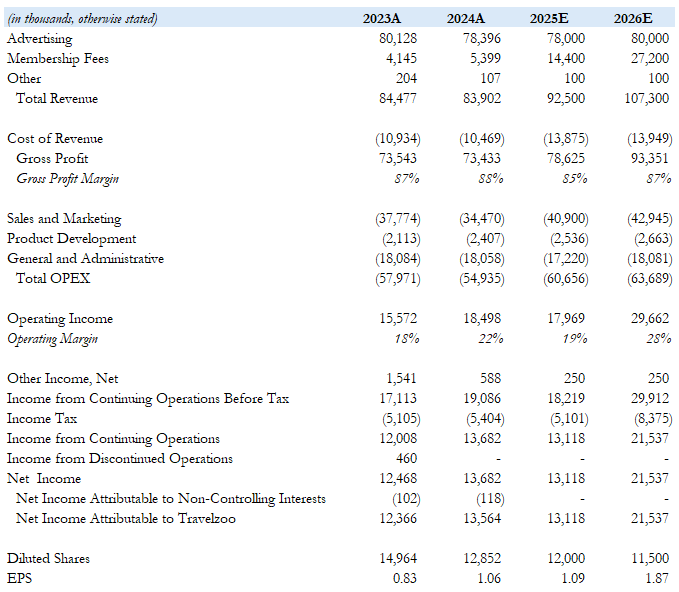This screenshot has width=679, height=592.
Task: Select Other Income value 1,541
Action: click(x=401, y=378)
